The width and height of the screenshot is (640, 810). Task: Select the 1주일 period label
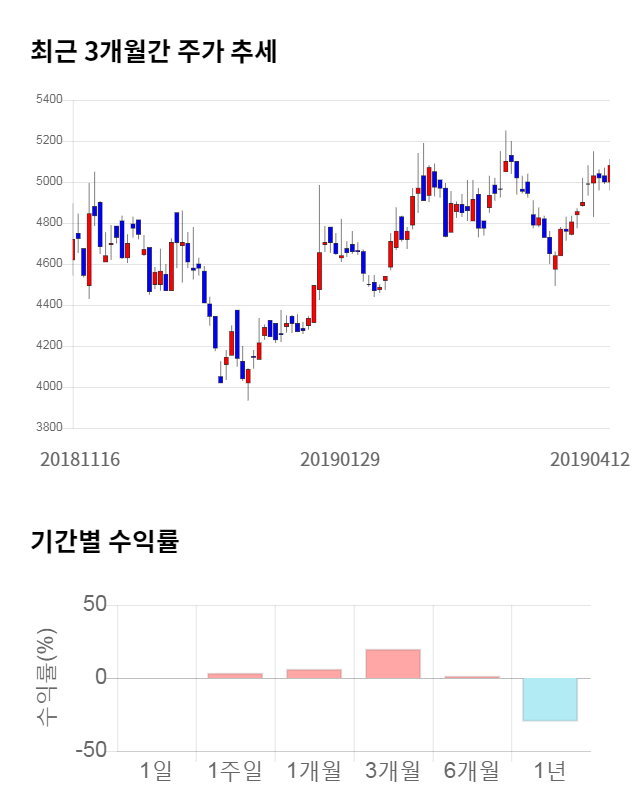click(235, 770)
